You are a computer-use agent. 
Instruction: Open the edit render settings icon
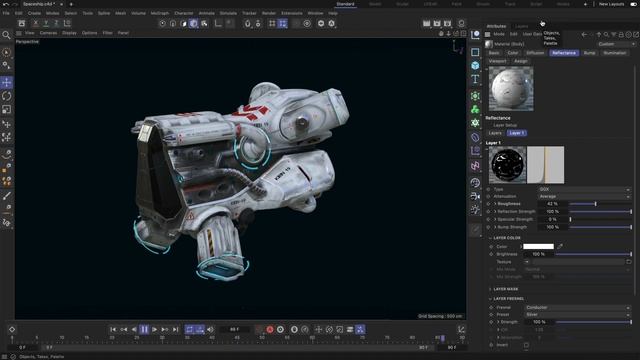[x=448, y=23]
